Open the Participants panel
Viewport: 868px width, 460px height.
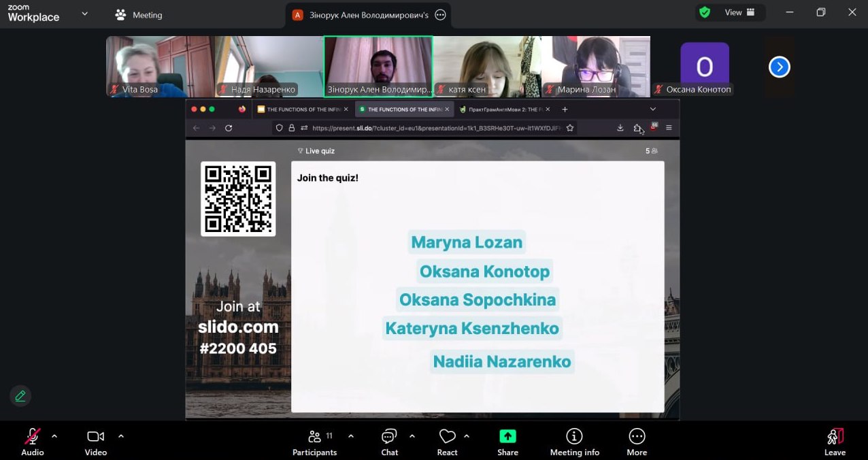click(315, 442)
